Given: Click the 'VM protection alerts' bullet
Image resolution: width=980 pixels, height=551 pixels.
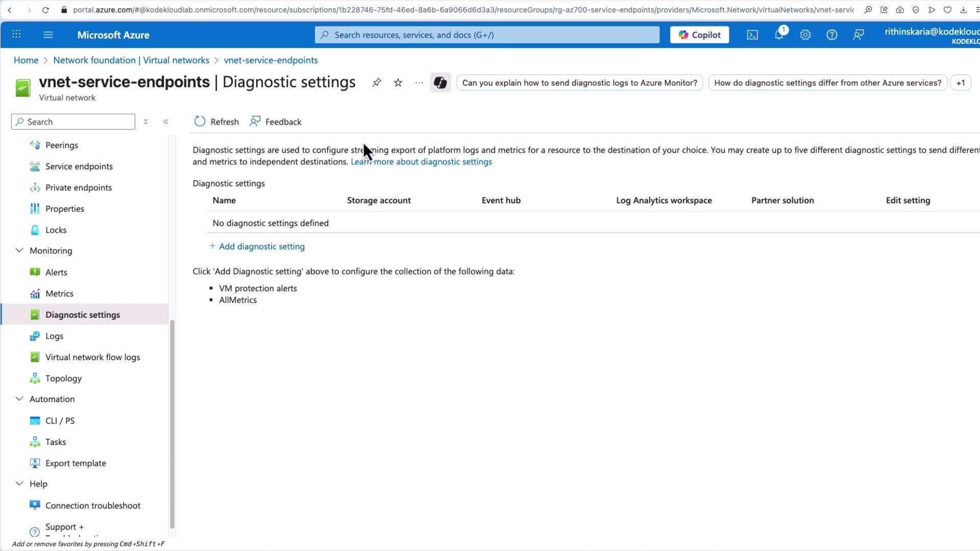Looking at the screenshot, I should [258, 288].
